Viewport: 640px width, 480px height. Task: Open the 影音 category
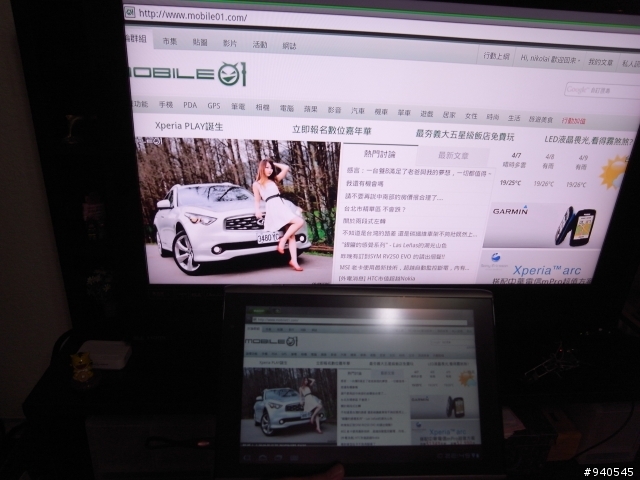tap(334, 110)
